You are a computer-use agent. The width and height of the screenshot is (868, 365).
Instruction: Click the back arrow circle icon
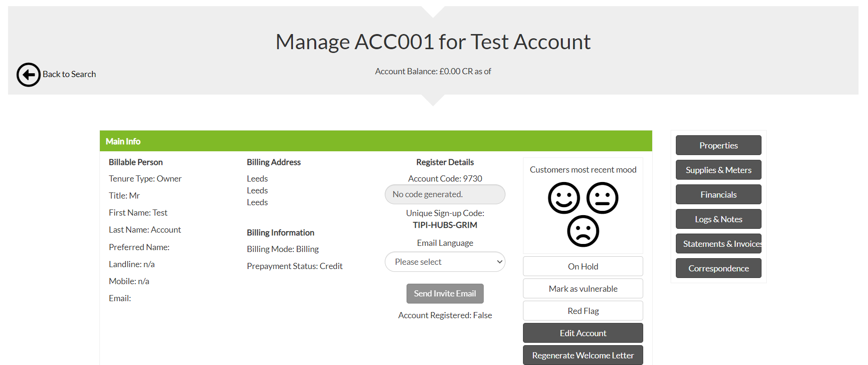click(x=28, y=75)
